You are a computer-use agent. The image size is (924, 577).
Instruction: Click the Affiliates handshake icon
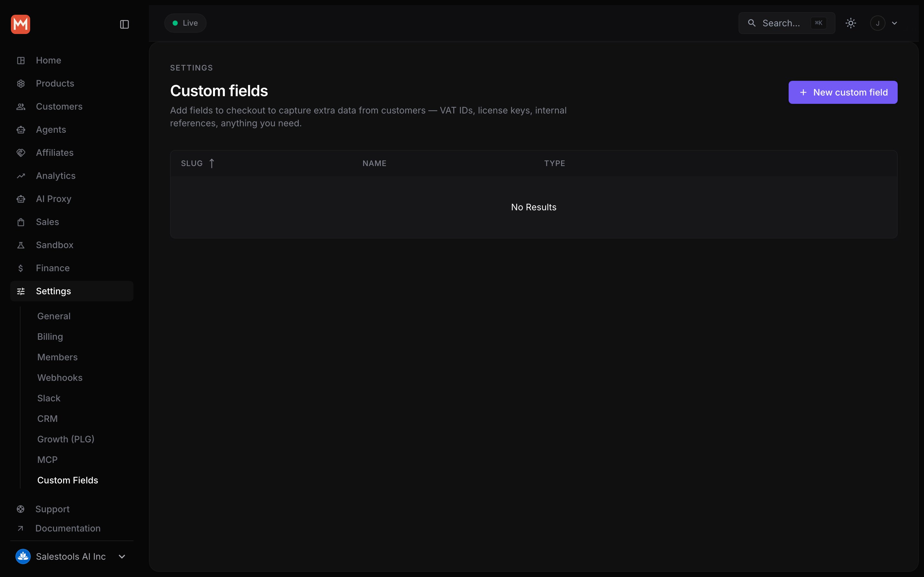[x=21, y=153]
